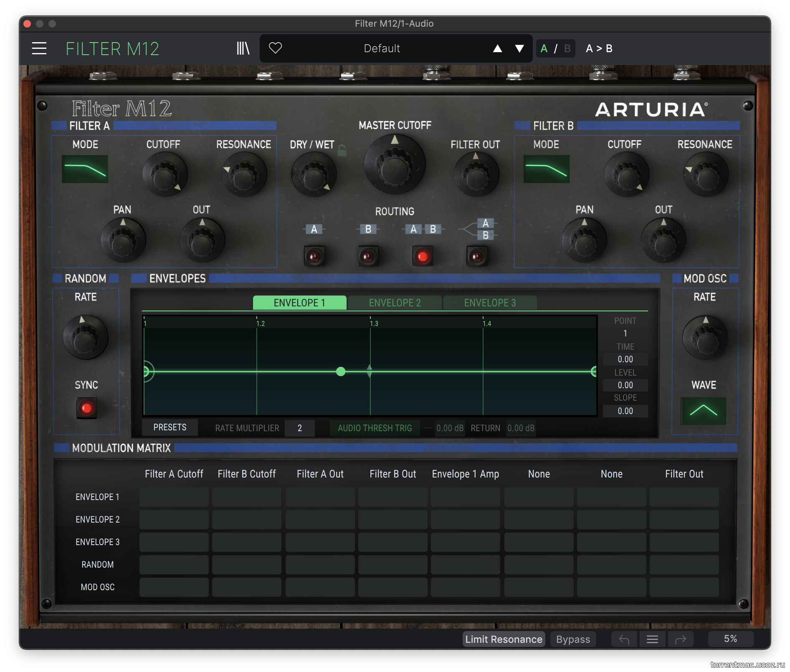Screen dimensions: 790x672
Task: Enable routing A only button
Action: click(x=314, y=256)
